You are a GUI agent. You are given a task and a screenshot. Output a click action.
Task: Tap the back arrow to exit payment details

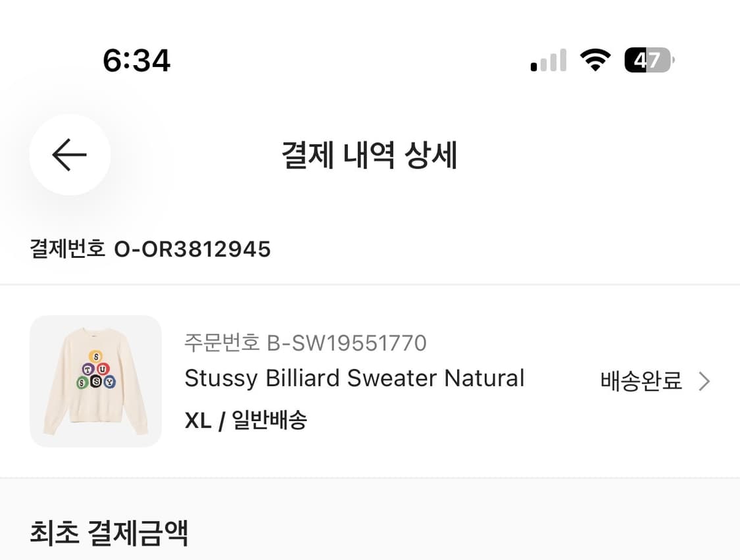pyautogui.click(x=69, y=155)
